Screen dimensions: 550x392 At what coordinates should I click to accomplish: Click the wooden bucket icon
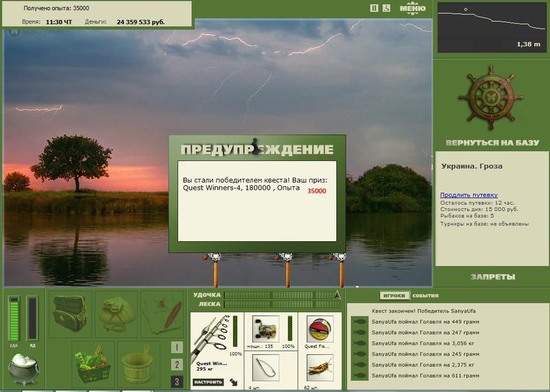click(138, 364)
